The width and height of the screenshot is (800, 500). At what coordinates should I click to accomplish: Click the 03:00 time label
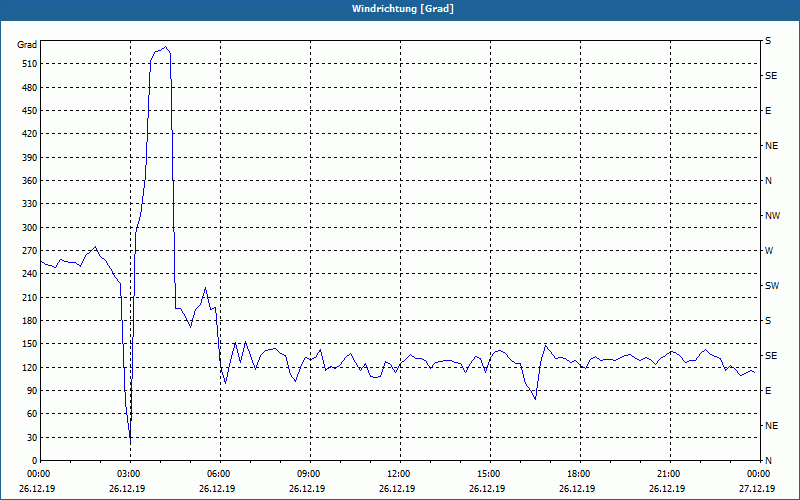coord(128,474)
